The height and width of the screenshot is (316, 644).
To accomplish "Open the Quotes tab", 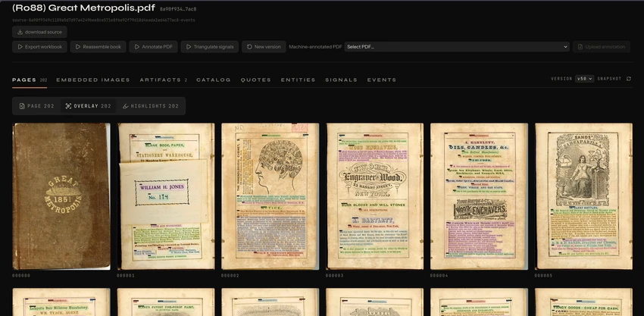I will 256,80.
